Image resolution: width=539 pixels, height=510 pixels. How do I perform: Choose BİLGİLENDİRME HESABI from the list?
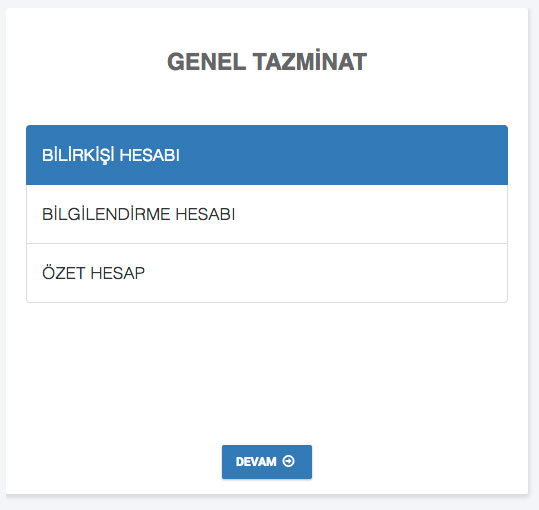[x=267, y=214]
